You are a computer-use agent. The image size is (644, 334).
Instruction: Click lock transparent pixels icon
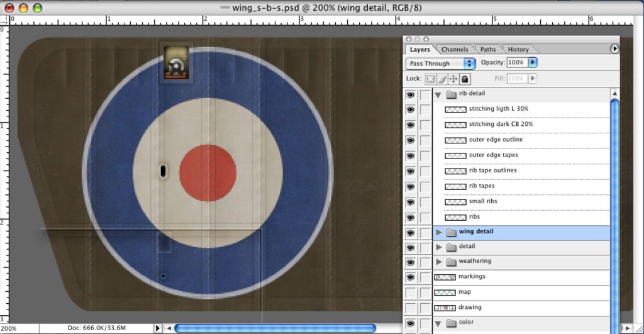tap(430, 79)
